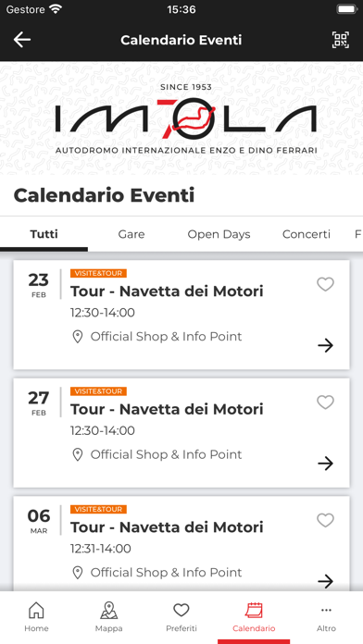This screenshot has width=363, height=644.
Task: Open the 27 FEB Tour - Navetta dei Motori title
Action: pyautogui.click(x=167, y=409)
